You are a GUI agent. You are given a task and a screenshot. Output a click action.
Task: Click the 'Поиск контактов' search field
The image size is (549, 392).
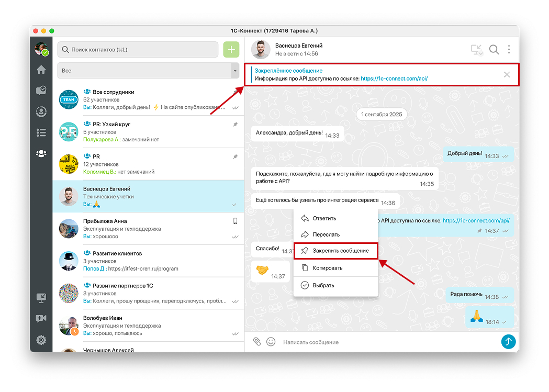pos(138,50)
